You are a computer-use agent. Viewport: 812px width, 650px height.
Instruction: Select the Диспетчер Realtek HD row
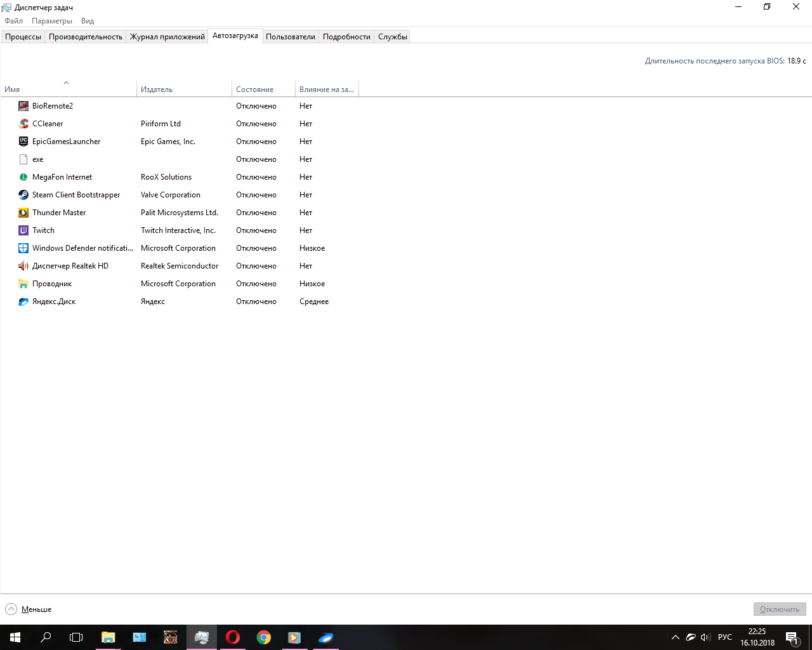point(70,266)
